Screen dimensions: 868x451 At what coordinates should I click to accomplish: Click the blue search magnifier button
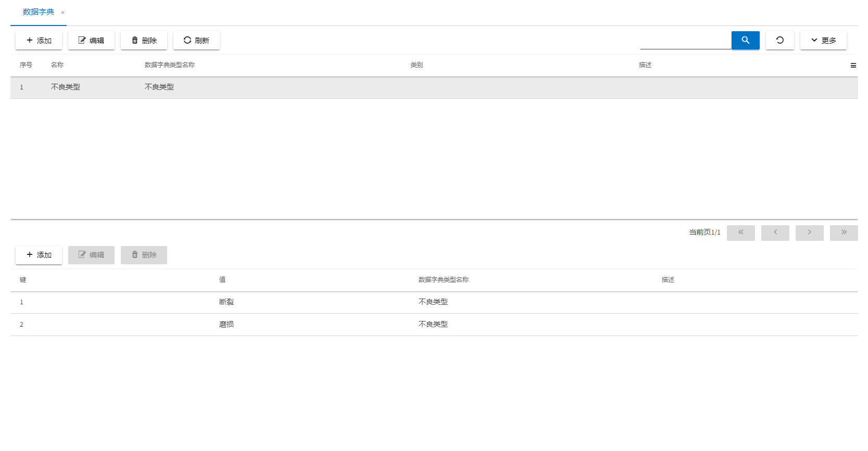tap(745, 40)
